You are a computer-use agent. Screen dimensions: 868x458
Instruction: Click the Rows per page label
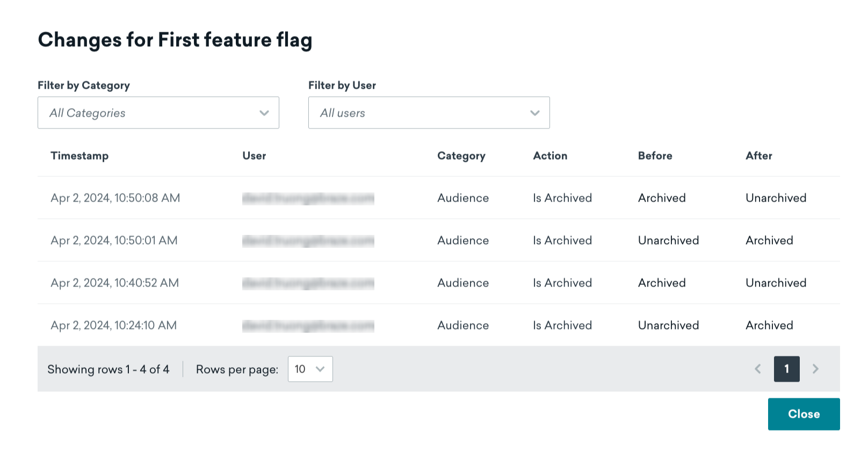point(237,369)
